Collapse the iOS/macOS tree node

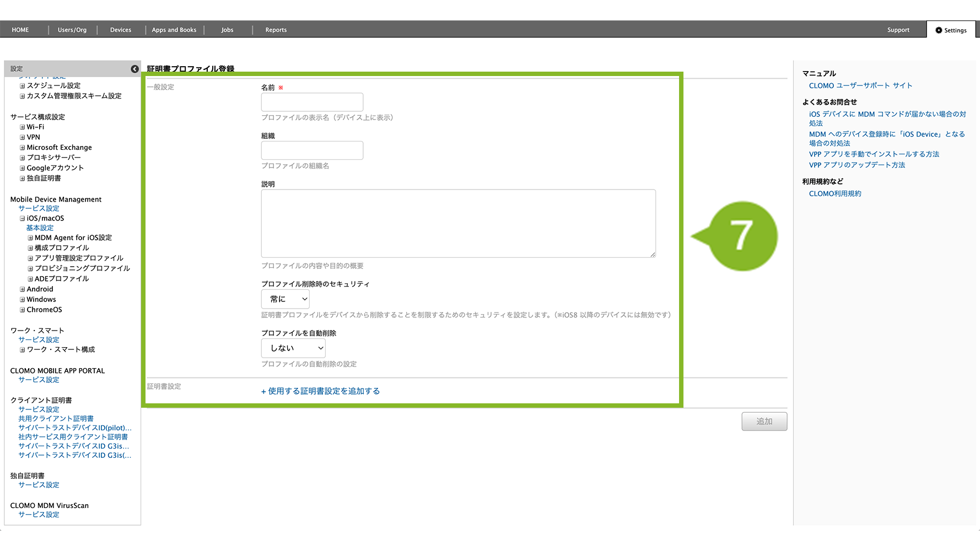23,219
